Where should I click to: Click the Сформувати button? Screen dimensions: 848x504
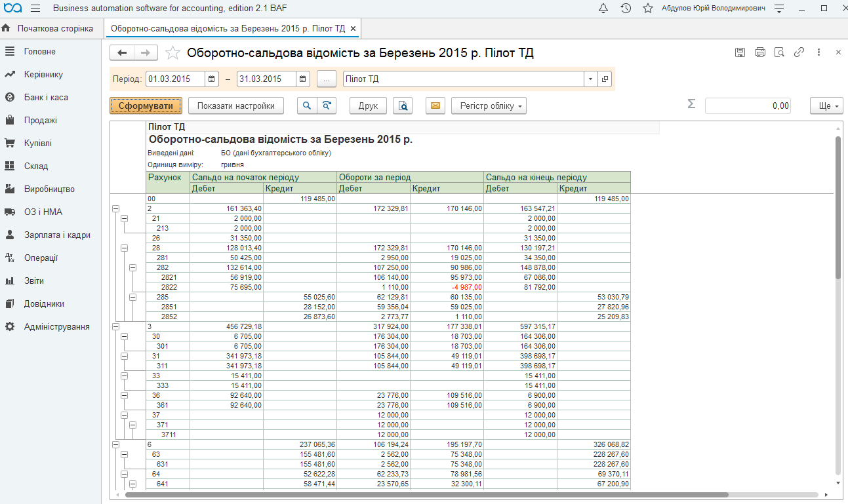coord(146,106)
